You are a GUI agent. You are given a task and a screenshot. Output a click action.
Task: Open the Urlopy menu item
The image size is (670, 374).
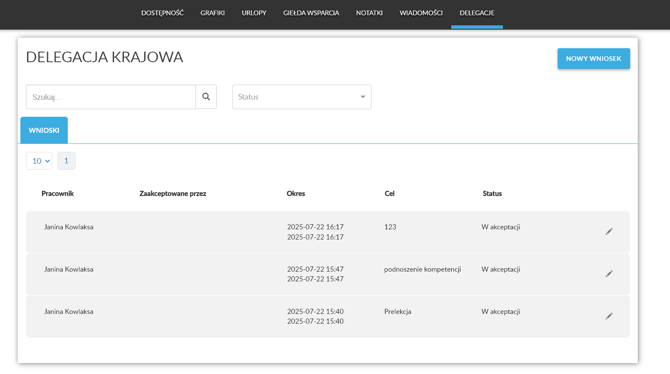pyautogui.click(x=254, y=13)
